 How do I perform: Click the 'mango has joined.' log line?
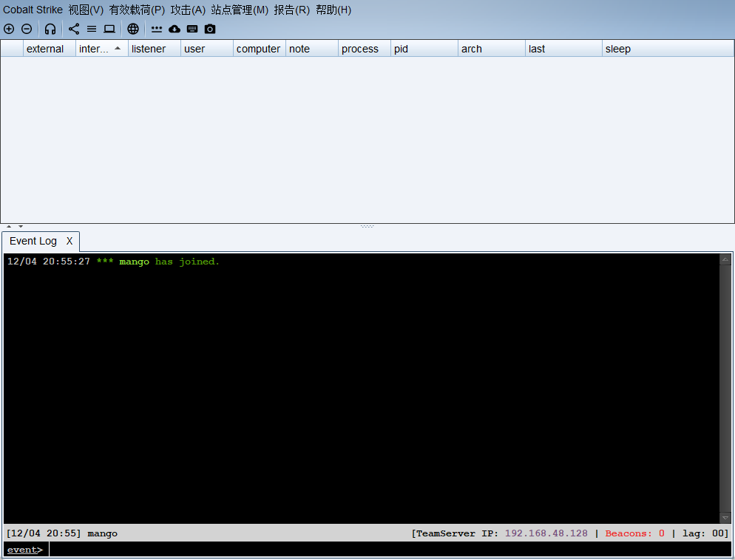[113, 262]
